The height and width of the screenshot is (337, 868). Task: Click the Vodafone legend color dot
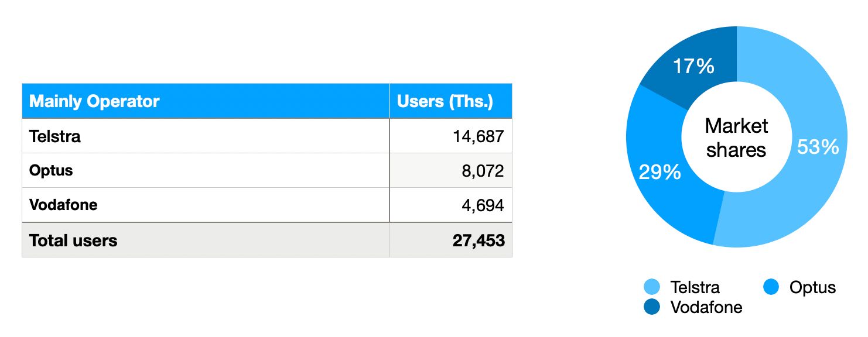pos(652,307)
